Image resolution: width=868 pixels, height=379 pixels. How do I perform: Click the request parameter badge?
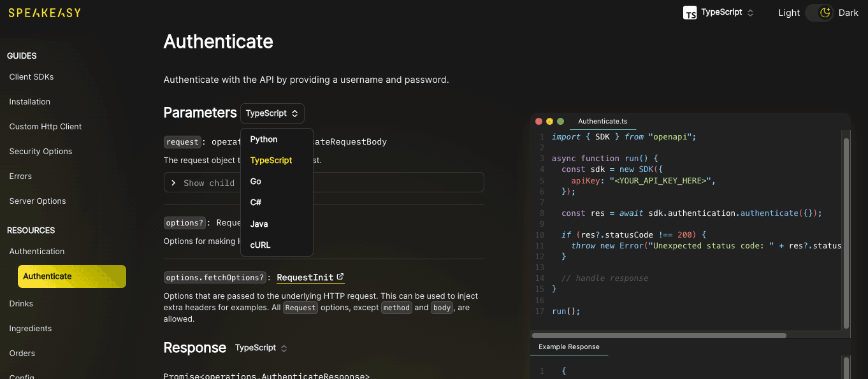click(x=182, y=141)
